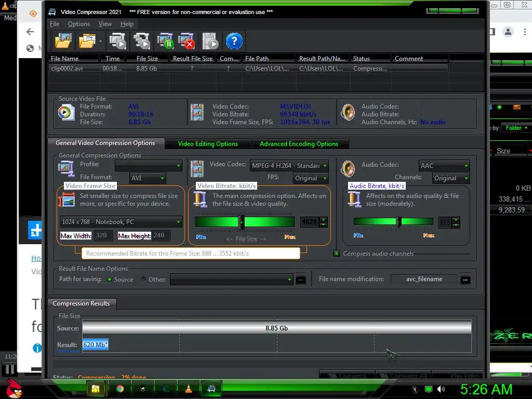The width and height of the screenshot is (532, 399).
Task: Click the Time column header
Action: click(x=113, y=58)
